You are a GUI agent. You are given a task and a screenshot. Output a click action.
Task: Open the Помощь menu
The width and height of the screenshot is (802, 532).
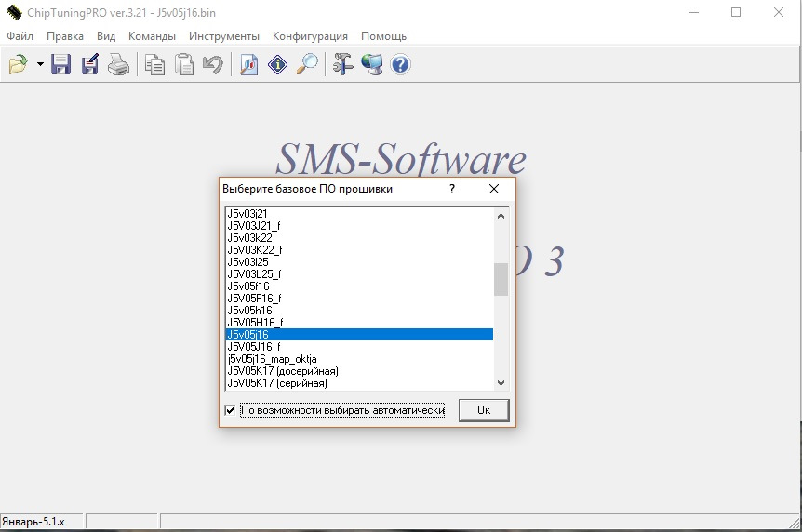383,36
